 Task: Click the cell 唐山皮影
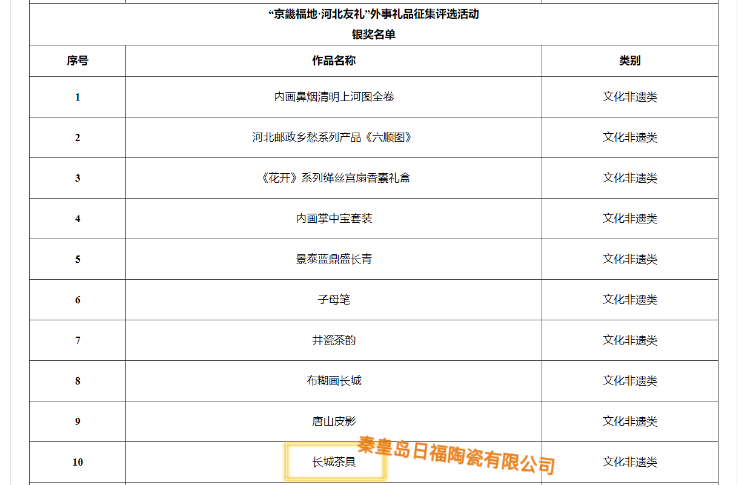click(x=333, y=421)
